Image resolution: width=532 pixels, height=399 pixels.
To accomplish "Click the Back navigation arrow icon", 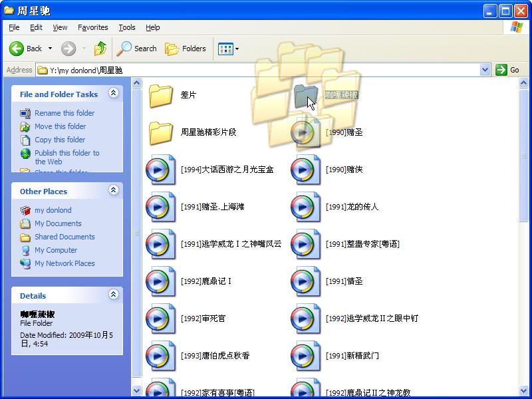I will pos(17,49).
